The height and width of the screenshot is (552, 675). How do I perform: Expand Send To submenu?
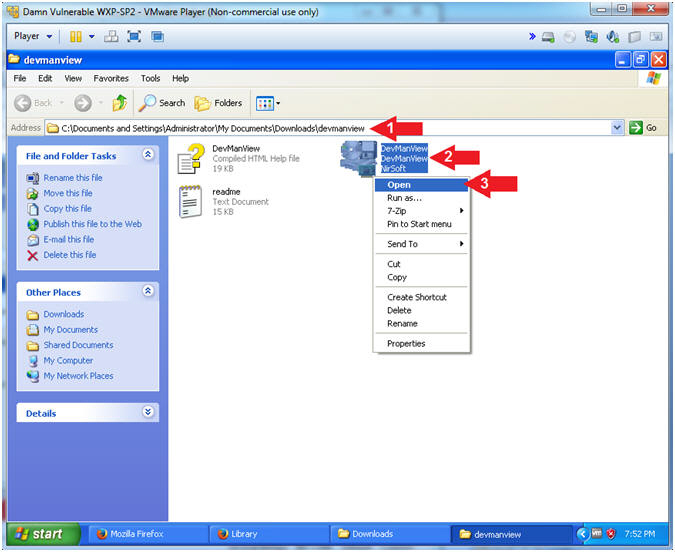[421, 244]
